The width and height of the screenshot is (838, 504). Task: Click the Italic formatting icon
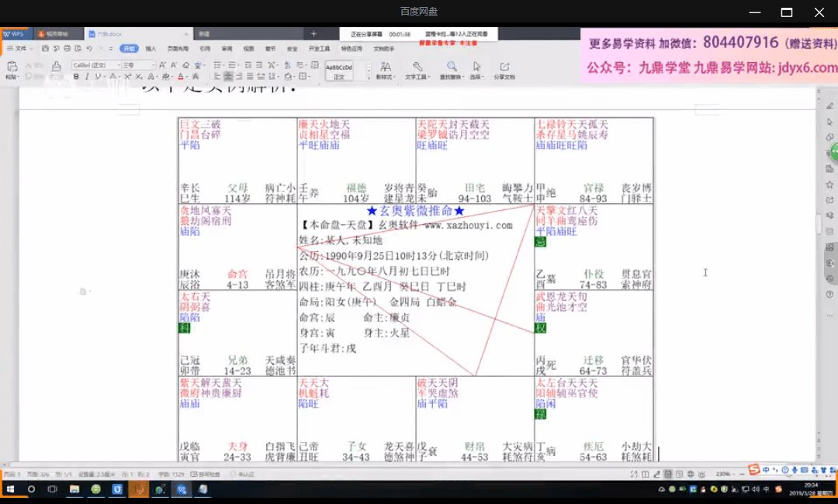pos(88,77)
